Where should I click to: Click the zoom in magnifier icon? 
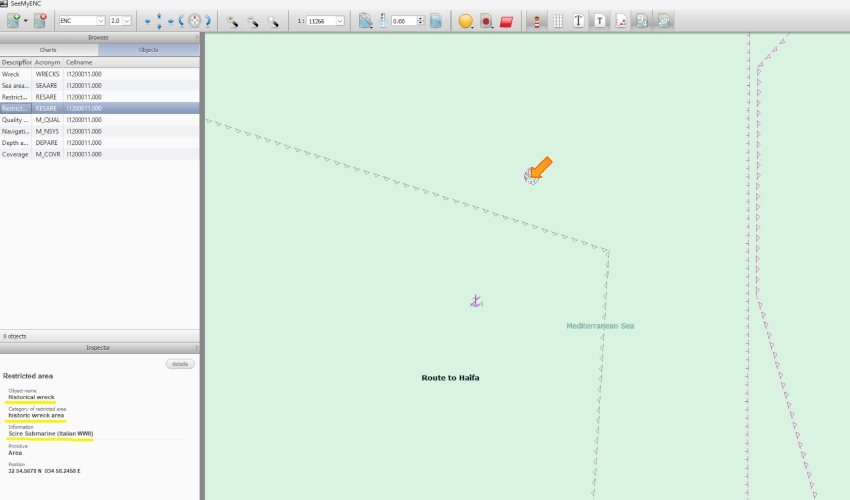coord(232,21)
